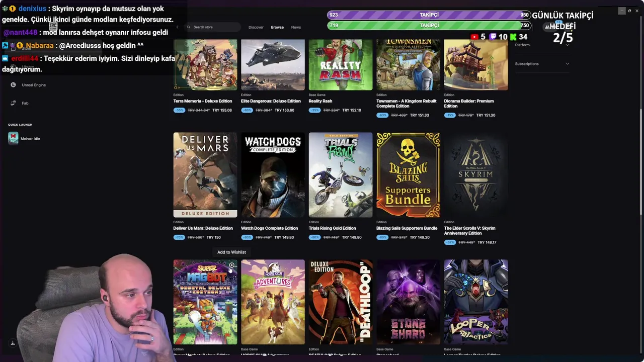Open the Skyrim Anniversary Edition cover
644x362 pixels.
click(x=476, y=175)
